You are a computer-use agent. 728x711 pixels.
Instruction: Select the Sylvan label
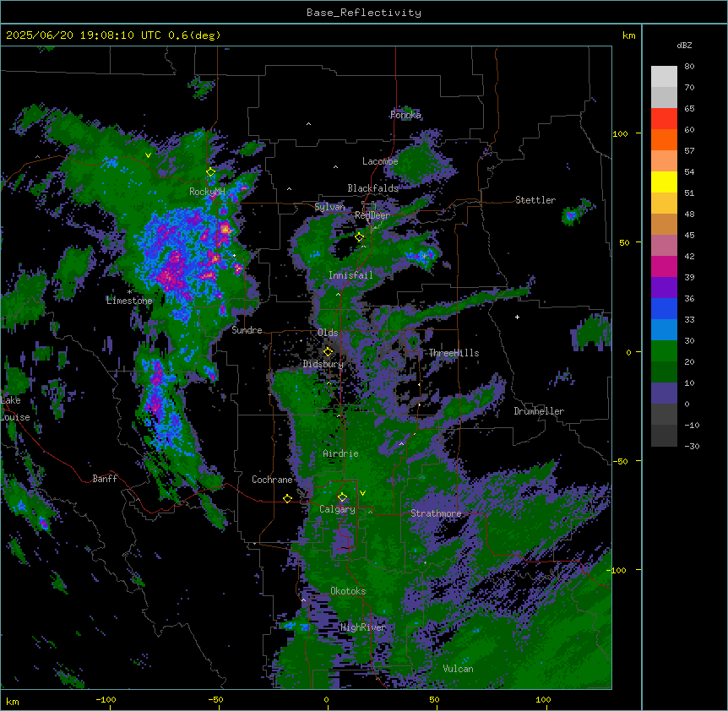pyautogui.click(x=329, y=207)
